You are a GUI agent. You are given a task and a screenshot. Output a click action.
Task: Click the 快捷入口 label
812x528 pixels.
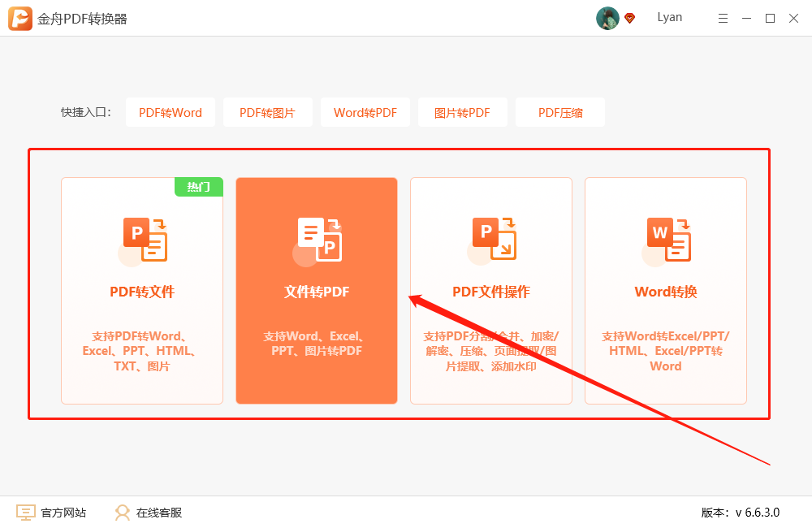coord(86,112)
